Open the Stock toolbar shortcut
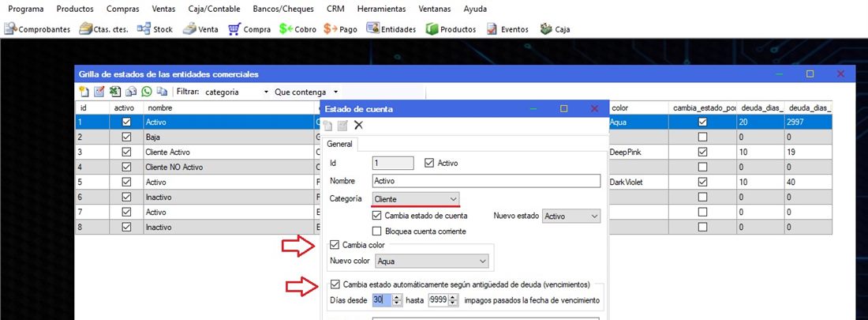The image size is (868, 320). point(155,29)
